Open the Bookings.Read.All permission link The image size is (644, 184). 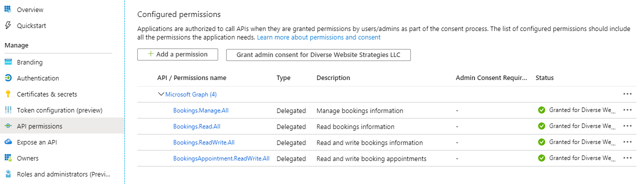tap(197, 126)
